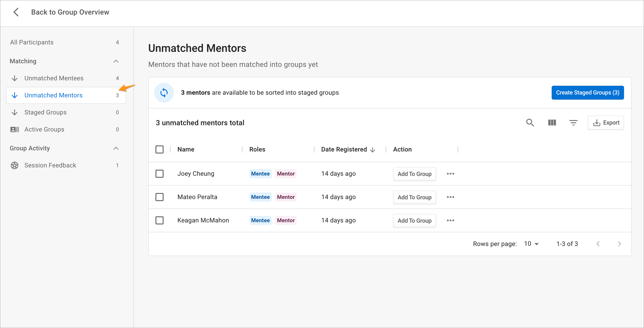Click the Unmatched Mentors down-arrow icon
Viewport: 644px width, 328px height.
tap(14, 95)
